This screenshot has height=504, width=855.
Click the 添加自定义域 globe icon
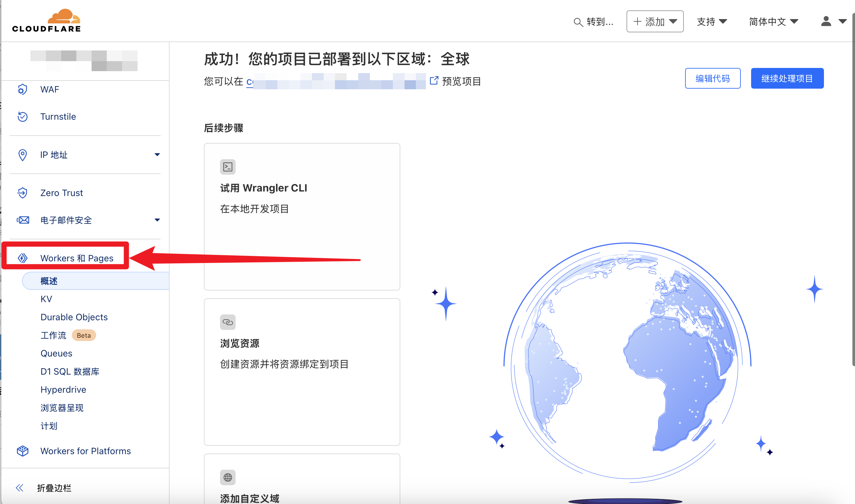(228, 477)
